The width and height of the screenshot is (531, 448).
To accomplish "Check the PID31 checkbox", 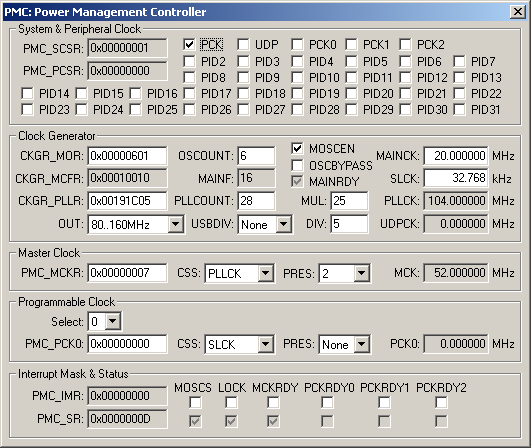I will pos(459,109).
